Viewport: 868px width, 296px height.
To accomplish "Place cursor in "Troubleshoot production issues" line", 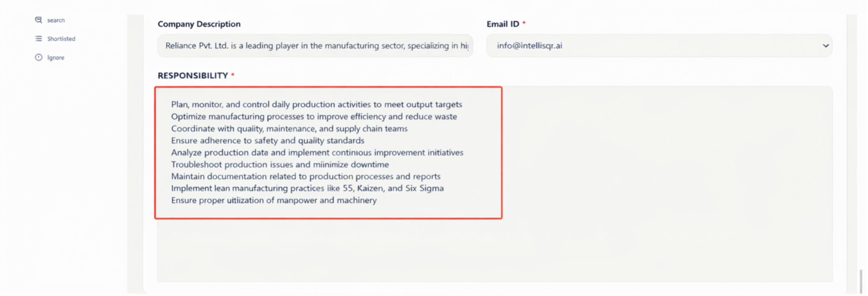I will point(280,164).
